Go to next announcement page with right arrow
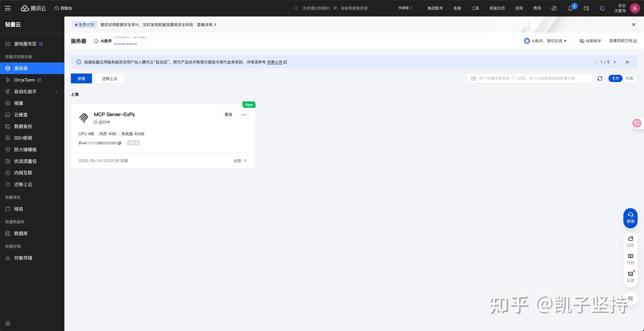Viewport: 644px width, 331px height. (615, 62)
